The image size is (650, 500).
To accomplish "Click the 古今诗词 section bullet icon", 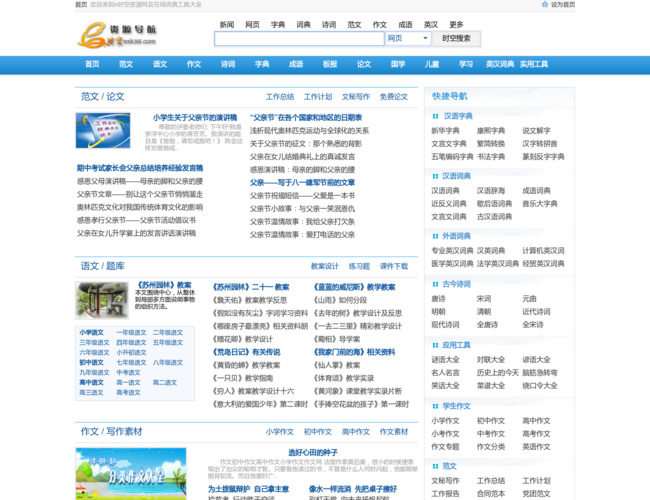I will [435, 284].
